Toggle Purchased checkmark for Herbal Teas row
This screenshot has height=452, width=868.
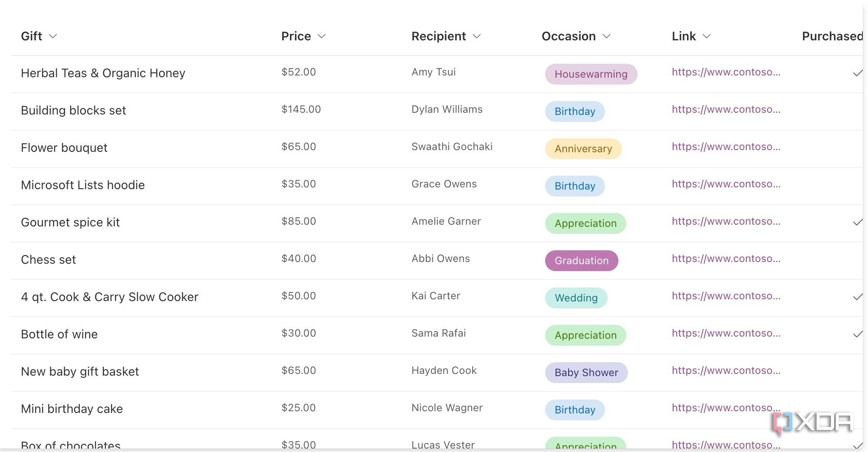pos(857,74)
